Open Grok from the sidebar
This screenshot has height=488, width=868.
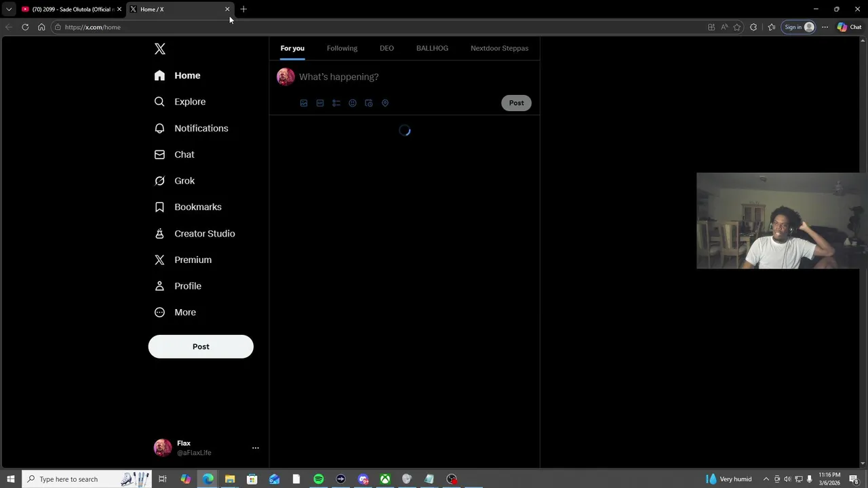(x=175, y=181)
